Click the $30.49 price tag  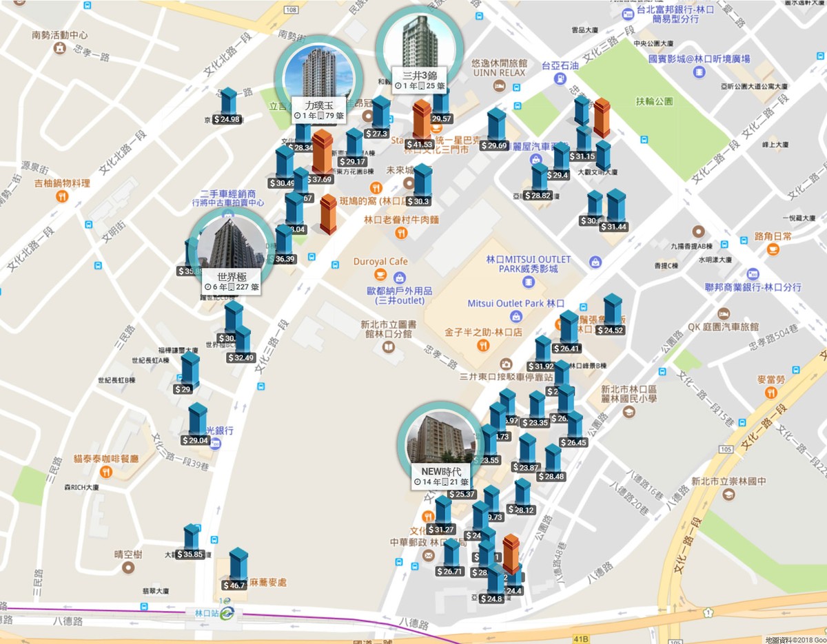click(x=282, y=183)
